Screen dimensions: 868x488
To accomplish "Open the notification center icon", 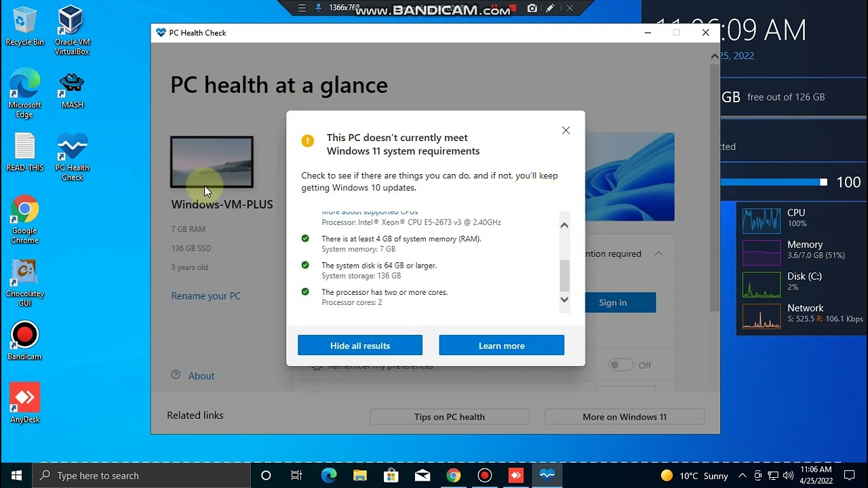I will pyautogui.click(x=850, y=475).
